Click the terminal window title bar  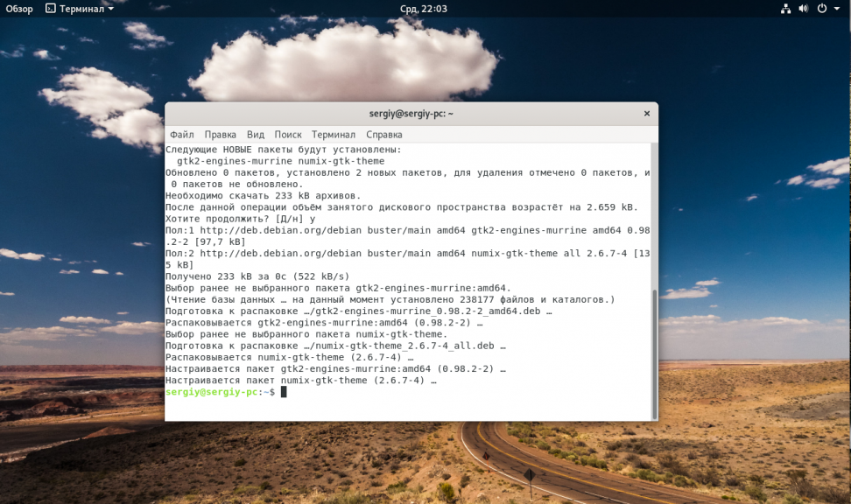click(x=411, y=114)
